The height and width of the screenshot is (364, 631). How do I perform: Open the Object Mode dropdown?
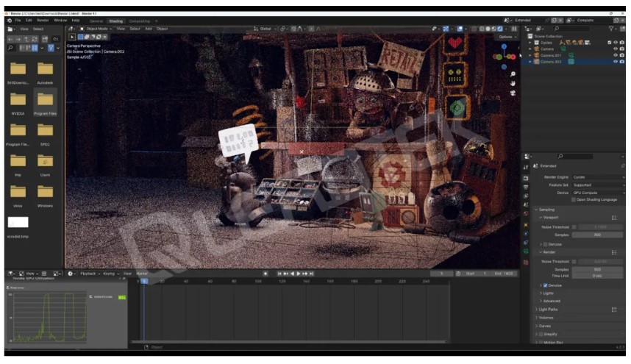coord(96,29)
